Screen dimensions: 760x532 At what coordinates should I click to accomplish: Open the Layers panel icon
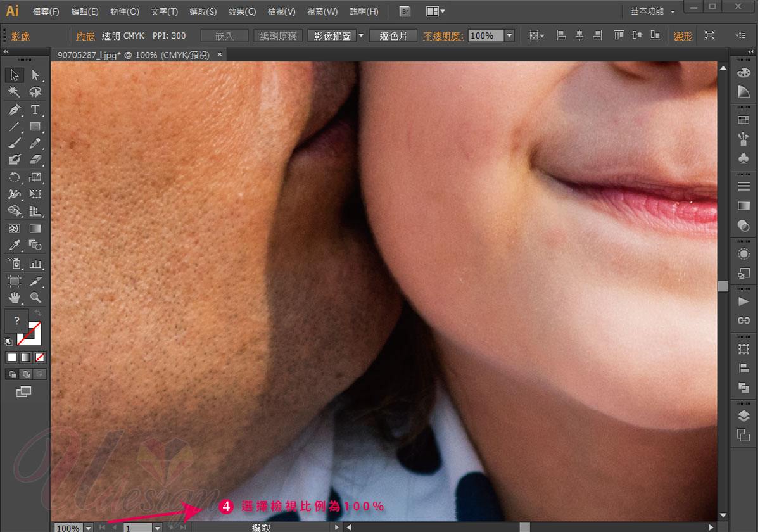[744, 416]
